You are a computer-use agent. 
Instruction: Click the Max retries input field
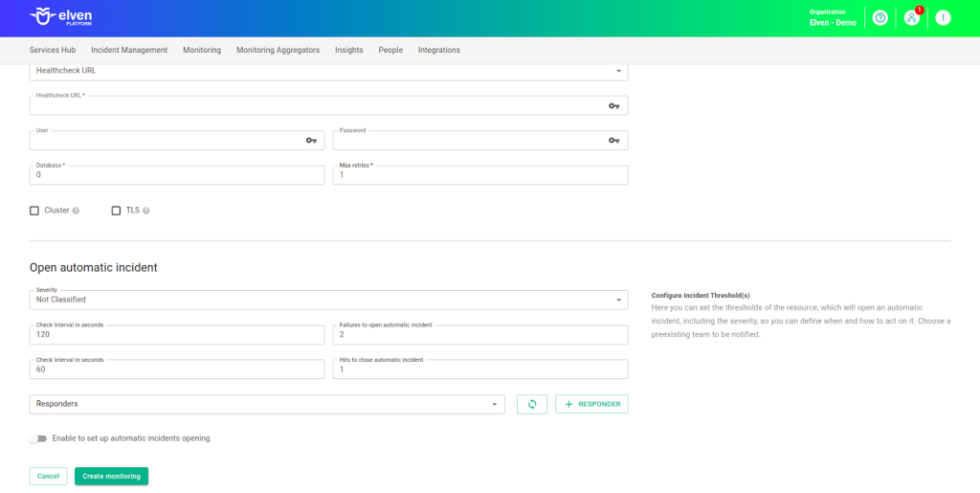click(480, 175)
